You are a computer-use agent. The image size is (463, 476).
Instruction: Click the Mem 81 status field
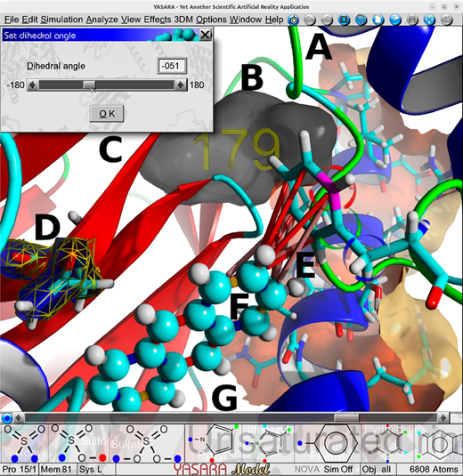coord(57,469)
